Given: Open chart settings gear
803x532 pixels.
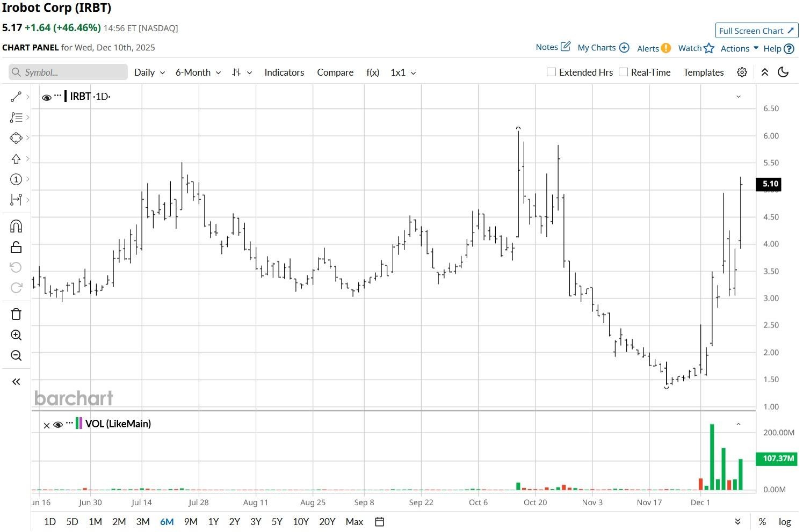Looking at the screenshot, I should coord(742,72).
